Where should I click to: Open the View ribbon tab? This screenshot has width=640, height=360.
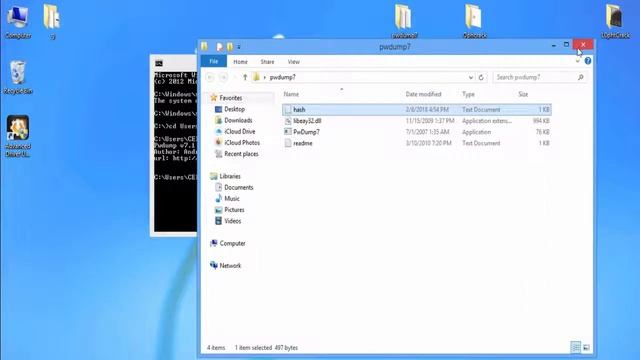(x=293, y=62)
